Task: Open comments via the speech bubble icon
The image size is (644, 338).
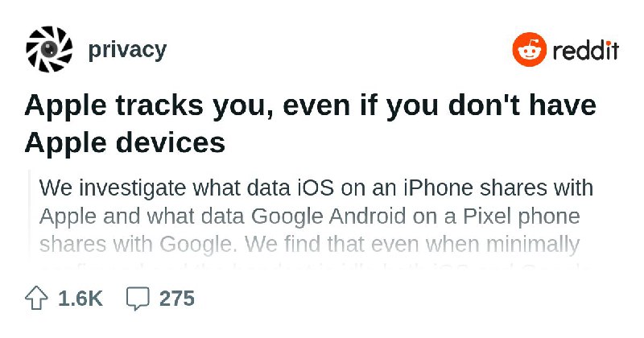Action: 138,299
